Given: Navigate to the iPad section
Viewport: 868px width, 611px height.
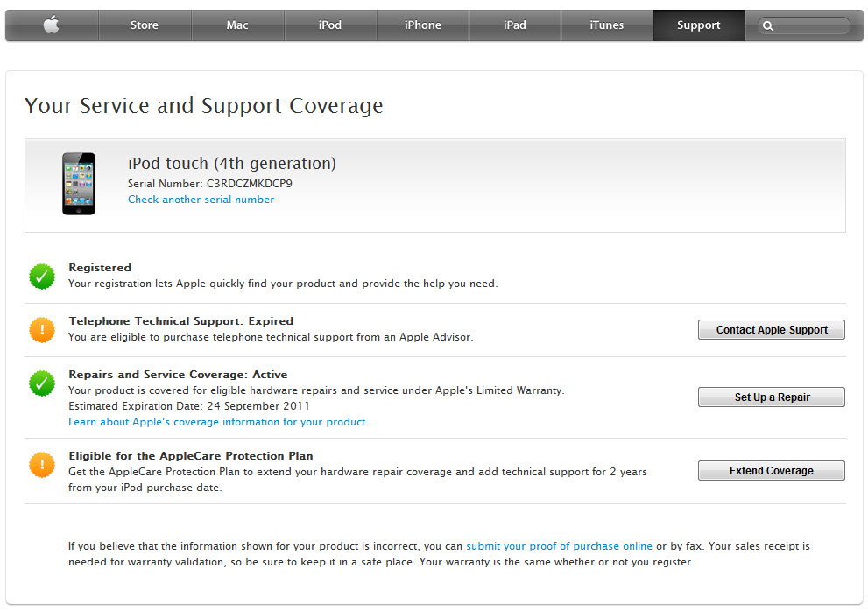Looking at the screenshot, I should [515, 25].
